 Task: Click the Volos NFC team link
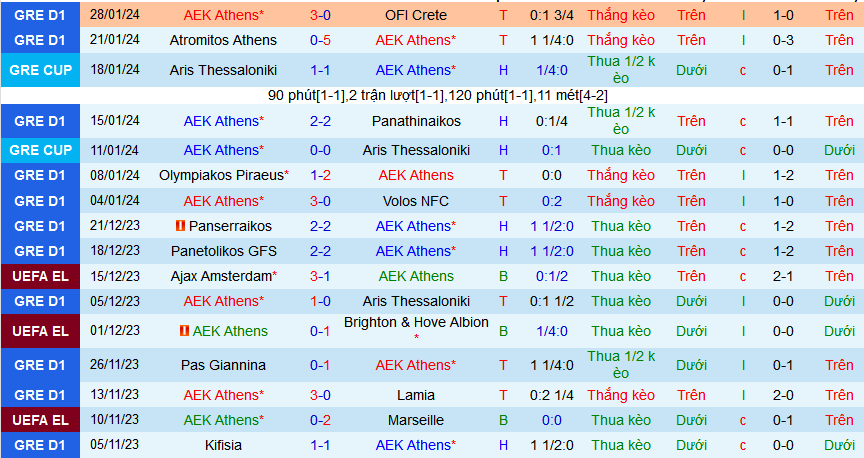[x=416, y=201]
